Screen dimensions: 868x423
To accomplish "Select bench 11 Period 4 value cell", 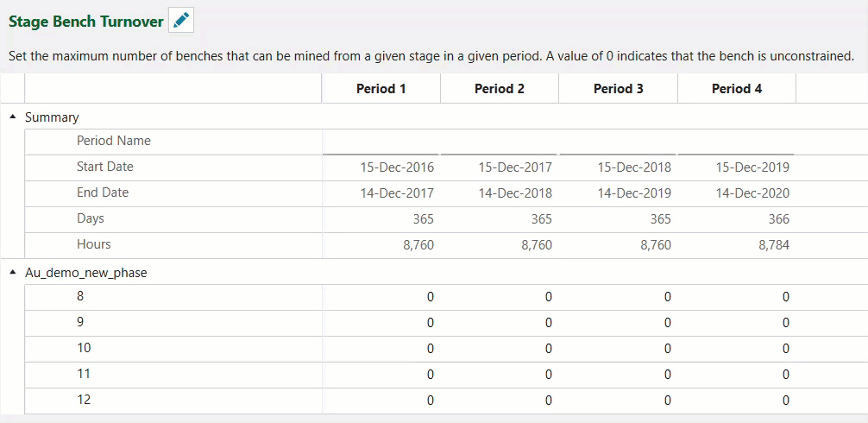I will pyautogui.click(x=737, y=375).
